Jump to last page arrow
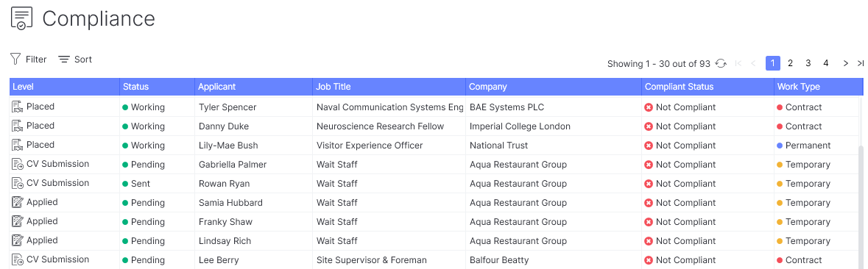The image size is (868, 269). [860, 63]
